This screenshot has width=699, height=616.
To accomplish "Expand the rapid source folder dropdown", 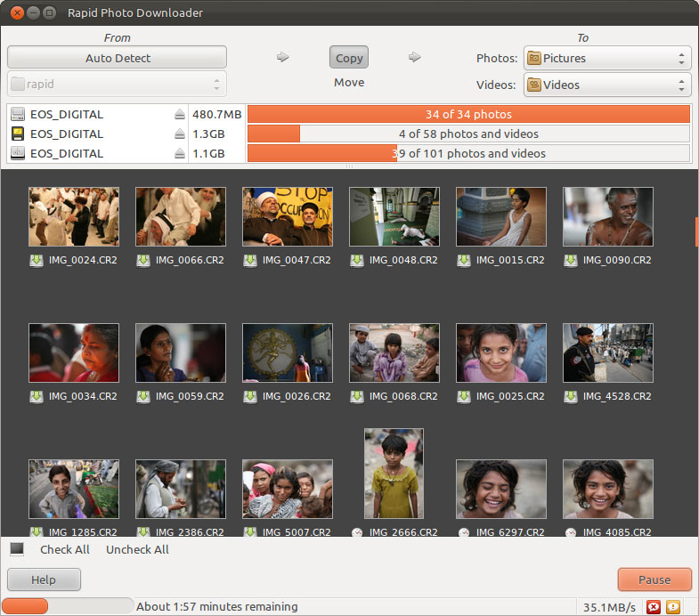I will pos(117,85).
